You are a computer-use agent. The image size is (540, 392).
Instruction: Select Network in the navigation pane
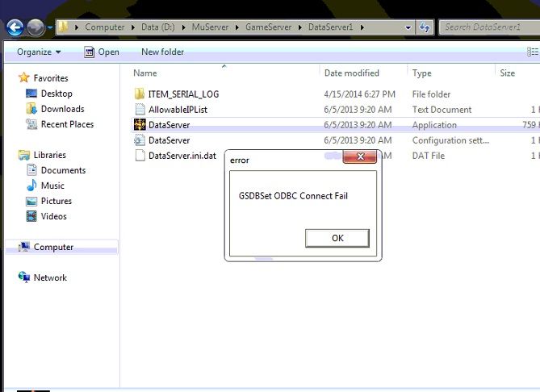50,277
